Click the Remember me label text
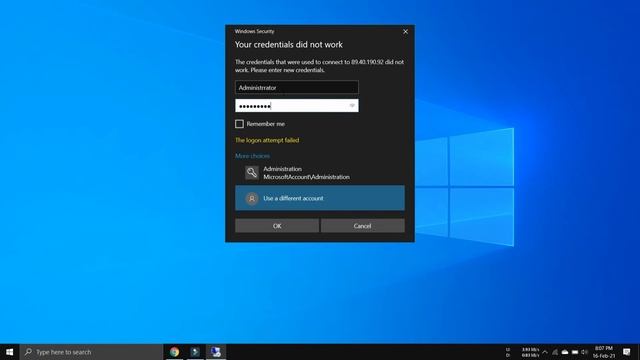Screen dimensions: 640x360 tap(265, 124)
